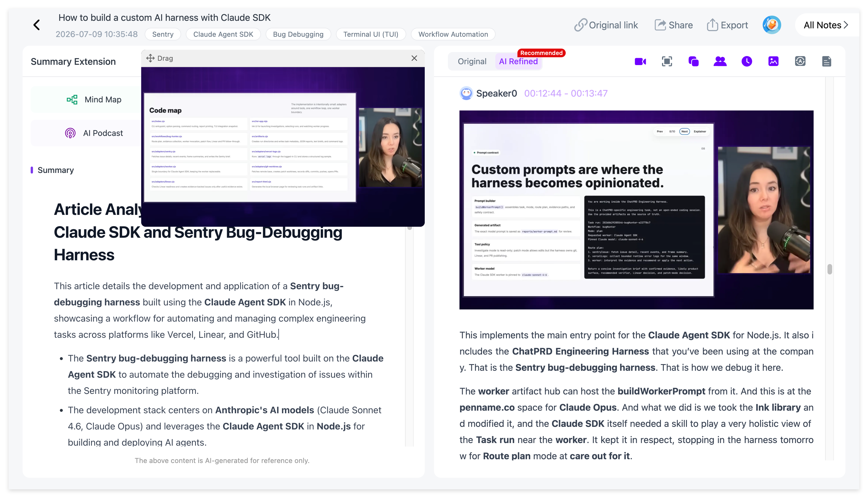Click the transcript panel scrollbar

pos(829,269)
